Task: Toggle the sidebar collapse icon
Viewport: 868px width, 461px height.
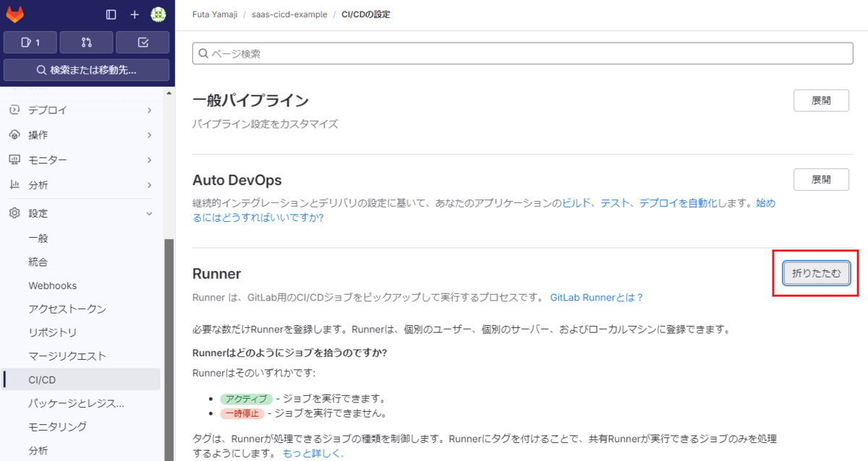Action: [111, 14]
